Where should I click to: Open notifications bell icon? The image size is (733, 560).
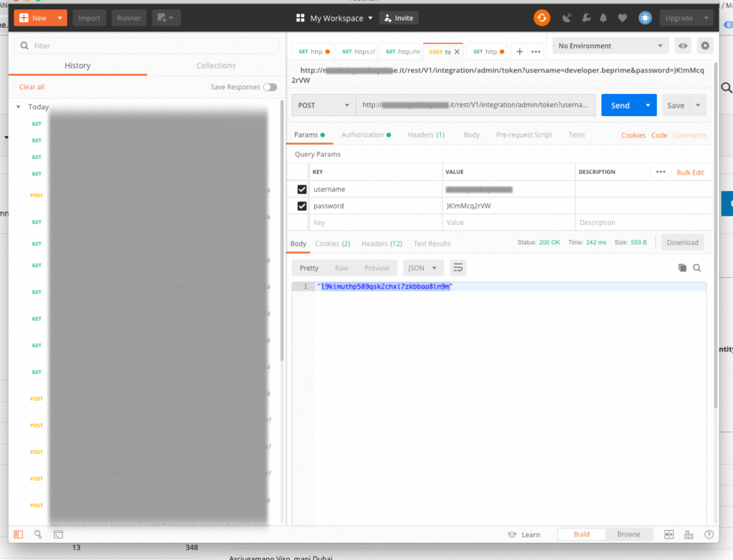pos(603,18)
